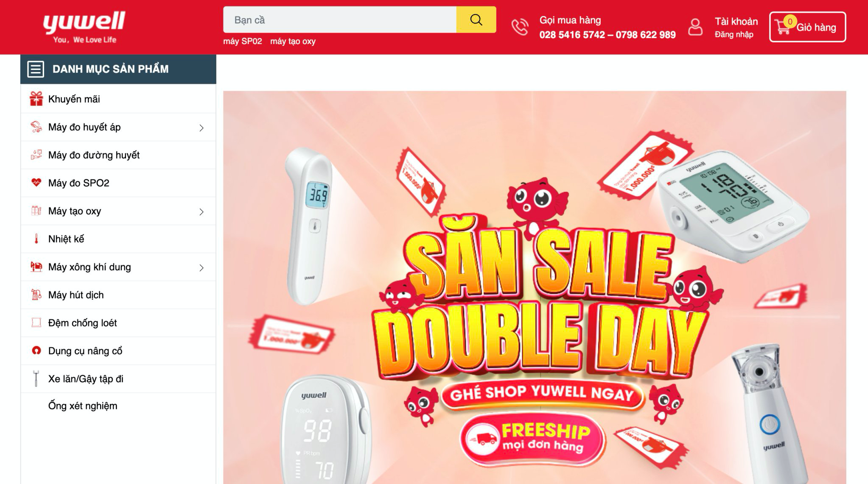The width and height of the screenshot is (868, 484).
Task: Click the máy SP02 suggested search link
Action: pos(243,41)
